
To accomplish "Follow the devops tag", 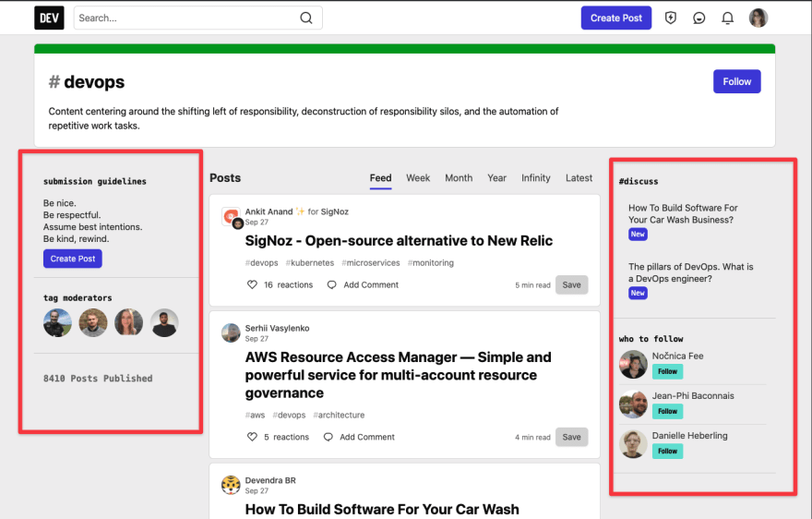I will pos(737,81).
